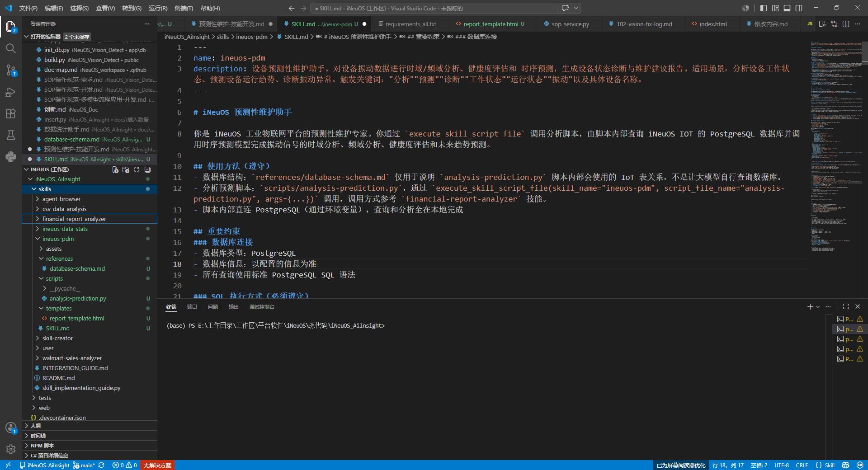Click the 行 18, 列 17 cursor position
868x470 pixels.
[x=728, y=465]
